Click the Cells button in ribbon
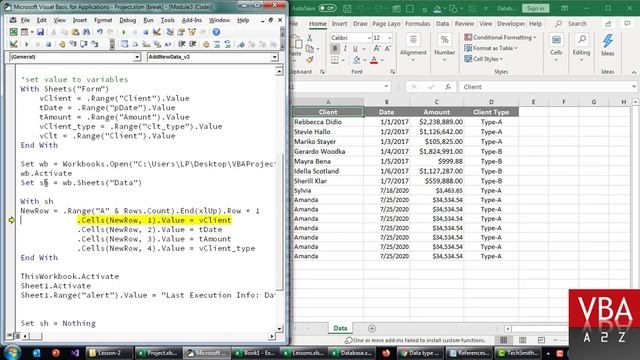640x360 pixels. pyautogui.click(x=556, y=48)
